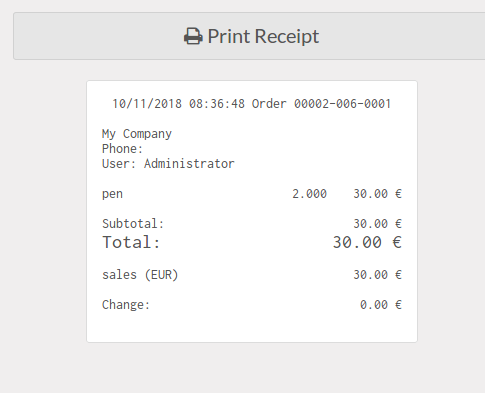The image size is (485, 393).
Task: Click the My Company text
Action: pos(137,134)
